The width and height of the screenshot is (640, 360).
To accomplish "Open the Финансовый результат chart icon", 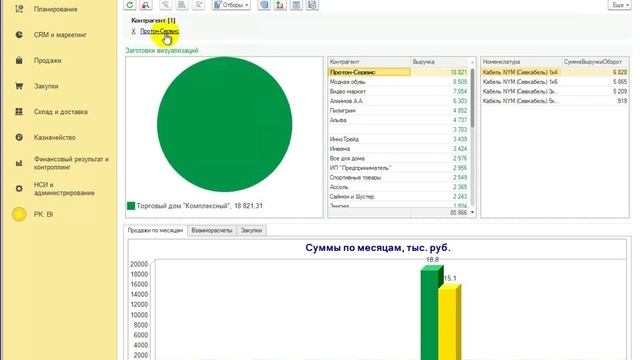I will (x=19, y=163).
